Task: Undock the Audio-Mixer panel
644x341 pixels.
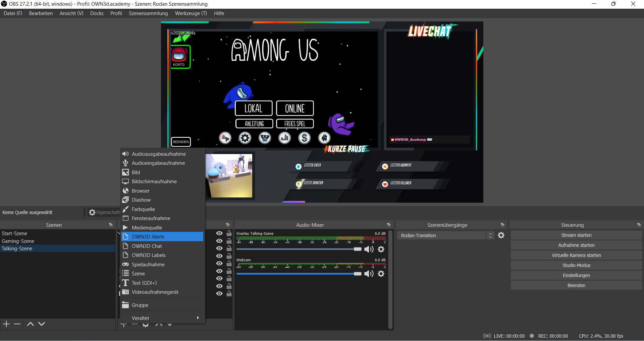Action: (388, 225)
